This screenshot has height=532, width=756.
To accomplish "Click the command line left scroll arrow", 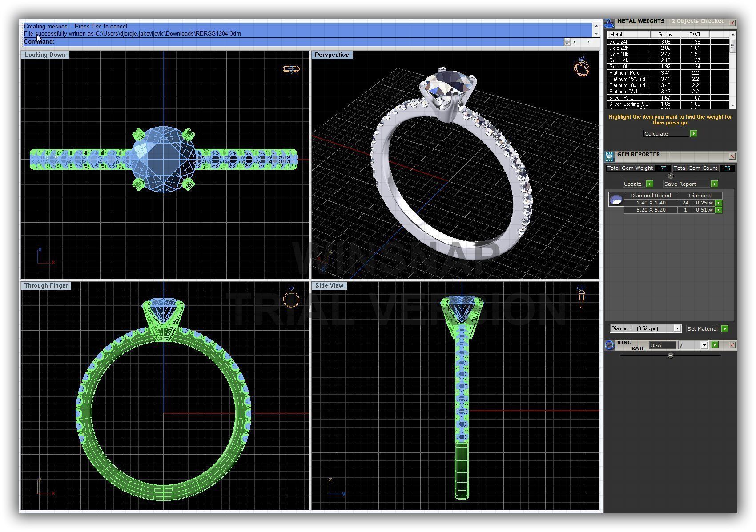I will tap(575, 42).
